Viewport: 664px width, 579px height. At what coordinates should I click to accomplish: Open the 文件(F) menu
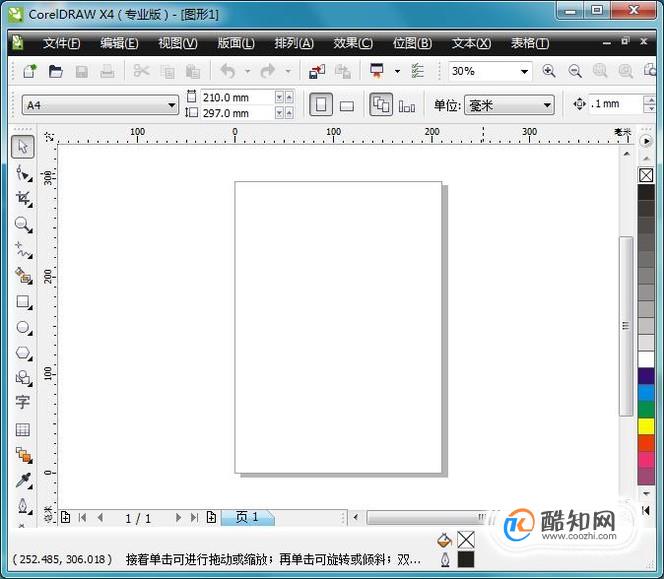pos(61,43)
